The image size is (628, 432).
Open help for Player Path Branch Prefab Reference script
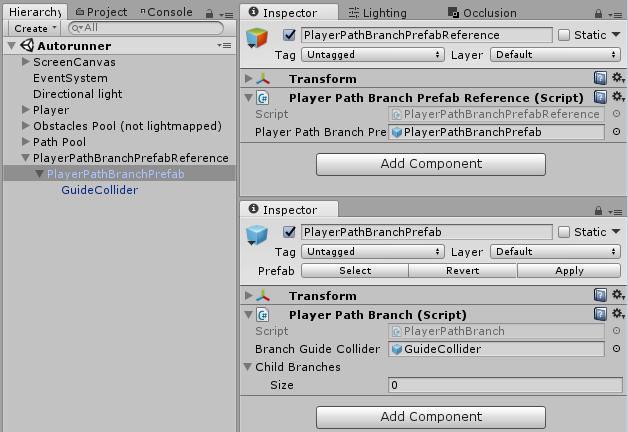point(600,97)
